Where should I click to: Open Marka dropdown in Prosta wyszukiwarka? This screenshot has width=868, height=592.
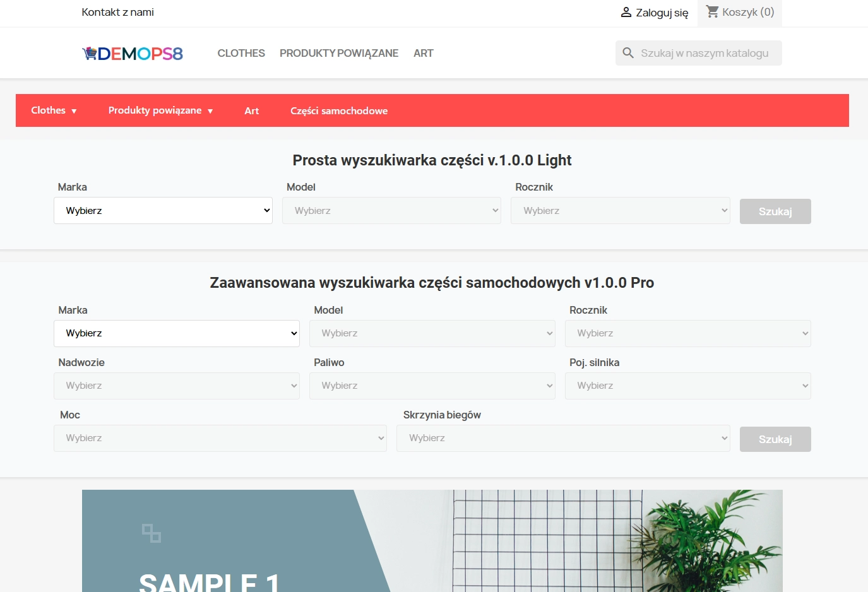click(x=163, y=211)
